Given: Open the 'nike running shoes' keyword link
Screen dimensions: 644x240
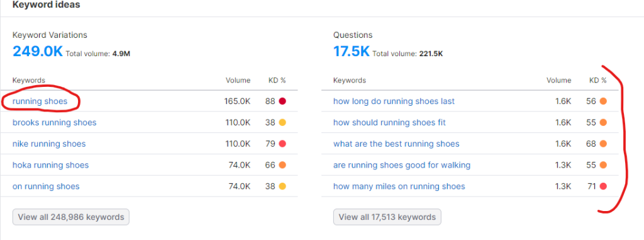Looking at the screenshot, I should [x=49, y=144].
